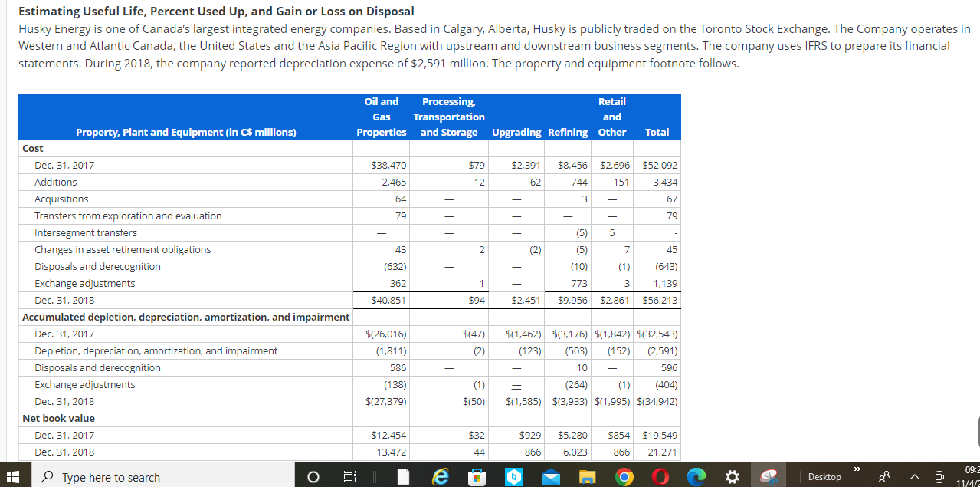Viewport: 980px width, 487px height.
Task: Click the '6,023' refining net book value
Action: point(575,452)
